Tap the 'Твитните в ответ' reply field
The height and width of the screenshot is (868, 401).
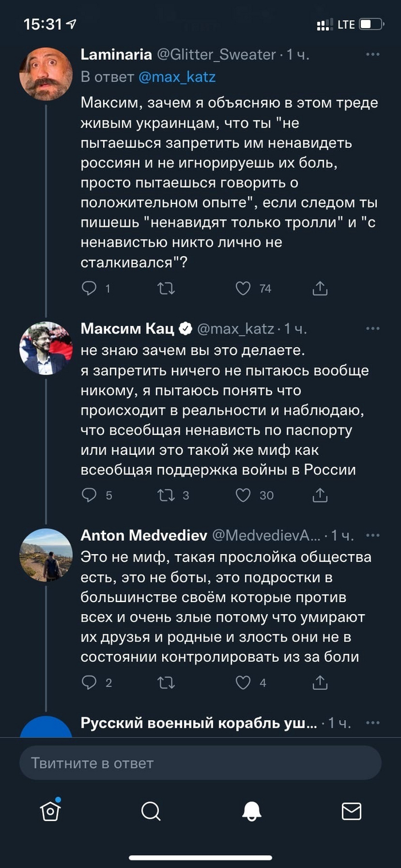200,763
